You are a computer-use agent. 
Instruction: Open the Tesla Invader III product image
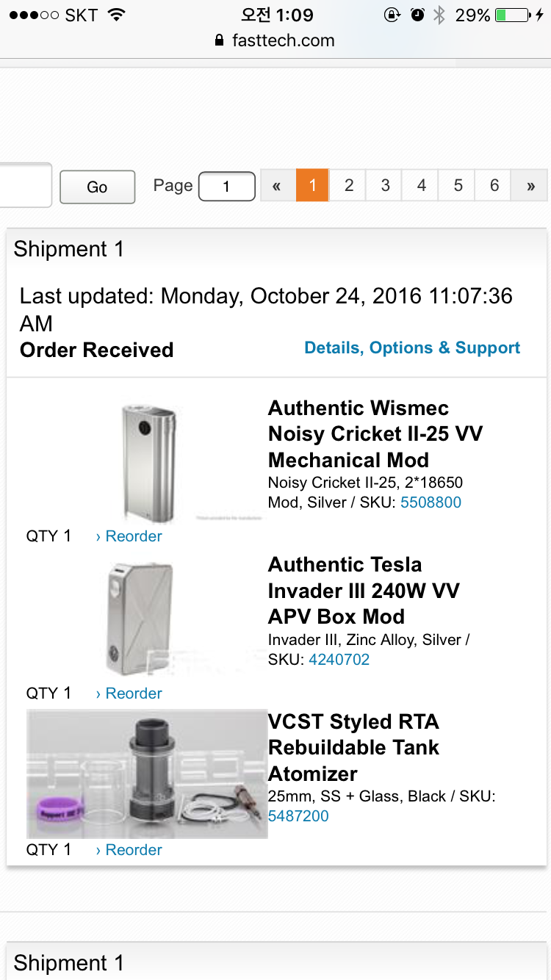click(x=141, y=619)
